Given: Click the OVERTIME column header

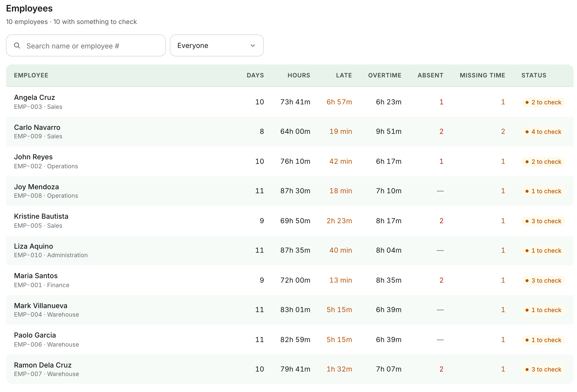Looking at the screenshot, I should (x=385, y=75).
